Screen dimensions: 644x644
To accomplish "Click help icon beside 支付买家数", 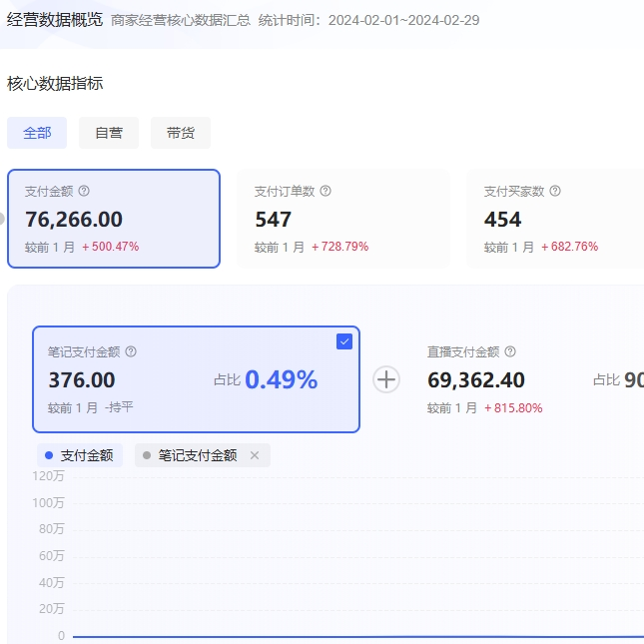I will [x=555, y=191].
